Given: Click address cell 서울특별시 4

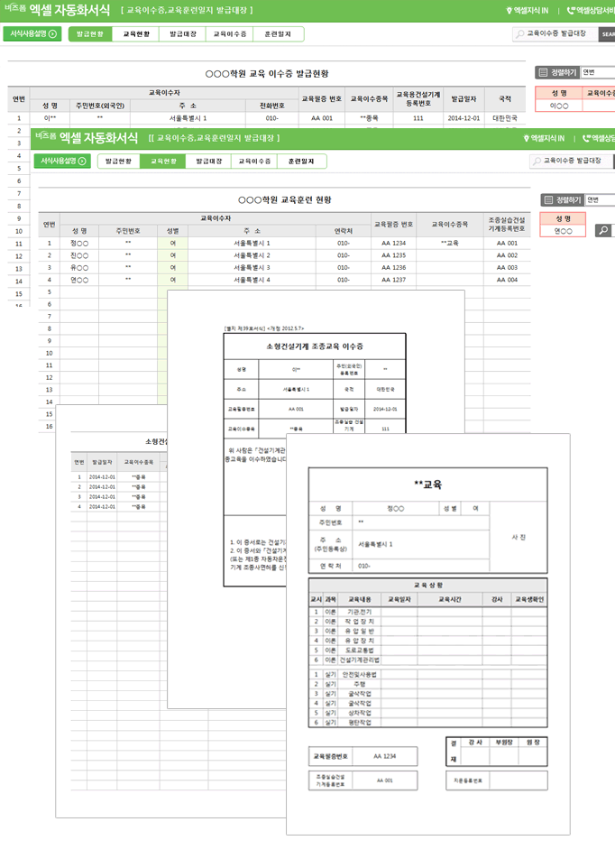Looking at the screenshot, I should (x=252, y=280).
